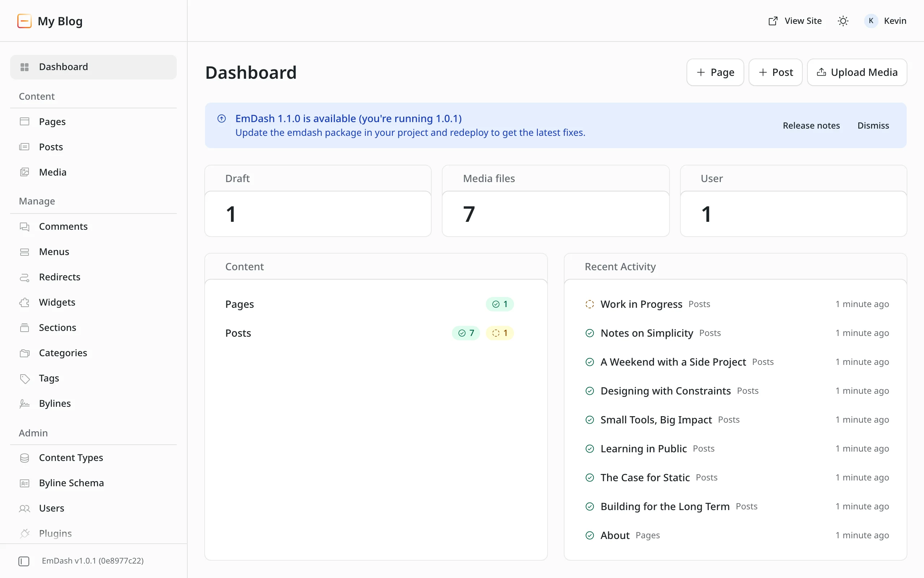Click the View Site link
This screenshot has height=578, width=924.
(x=795, y=21)
